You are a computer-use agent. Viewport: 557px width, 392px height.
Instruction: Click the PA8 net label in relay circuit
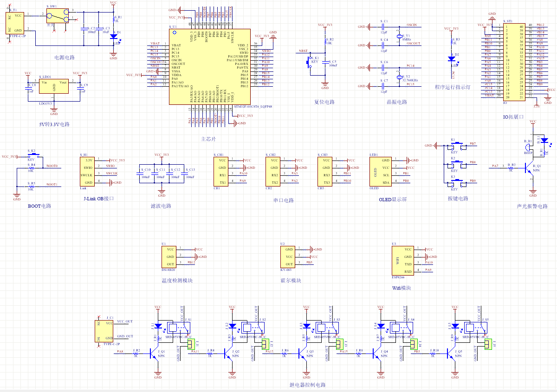click(x=120, y=352)
